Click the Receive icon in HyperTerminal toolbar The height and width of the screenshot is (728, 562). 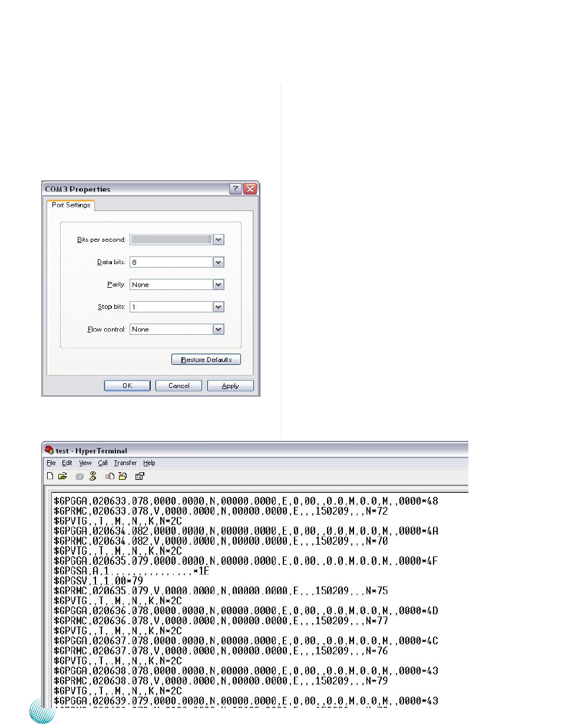pyautogui.click(x=123, y=476)
